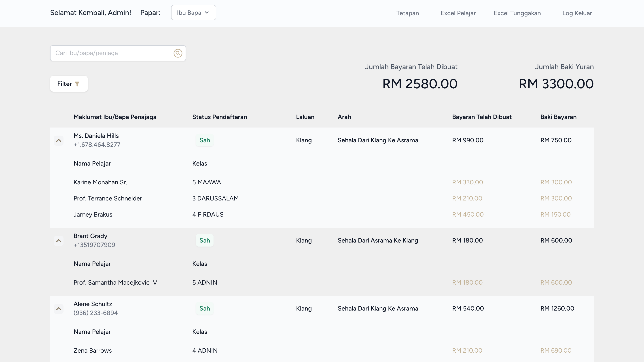Open the Tetapan menu

407,13
